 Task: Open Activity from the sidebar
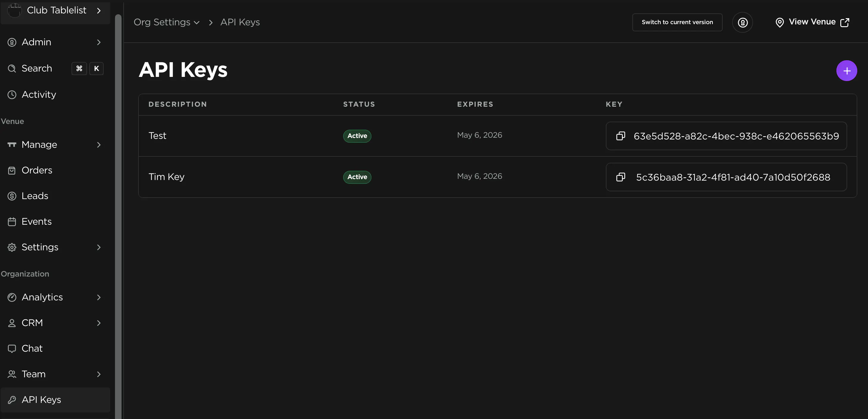(x=39, y=95)
